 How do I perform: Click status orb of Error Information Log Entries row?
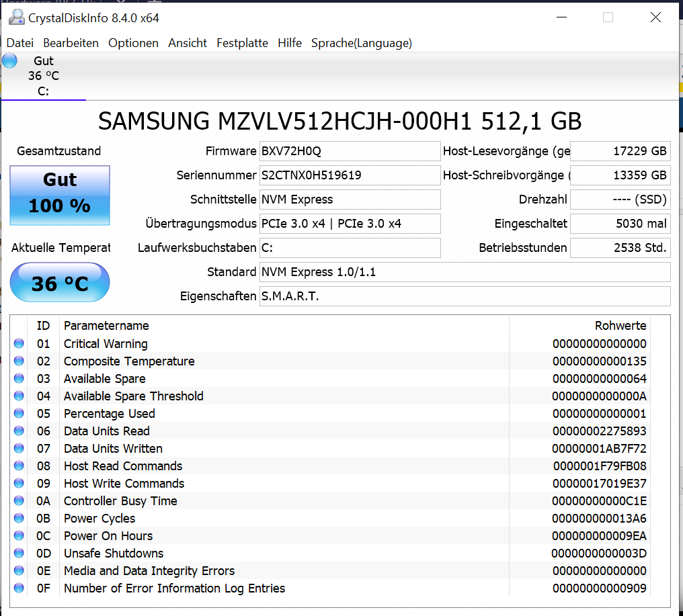coord(19,588)
